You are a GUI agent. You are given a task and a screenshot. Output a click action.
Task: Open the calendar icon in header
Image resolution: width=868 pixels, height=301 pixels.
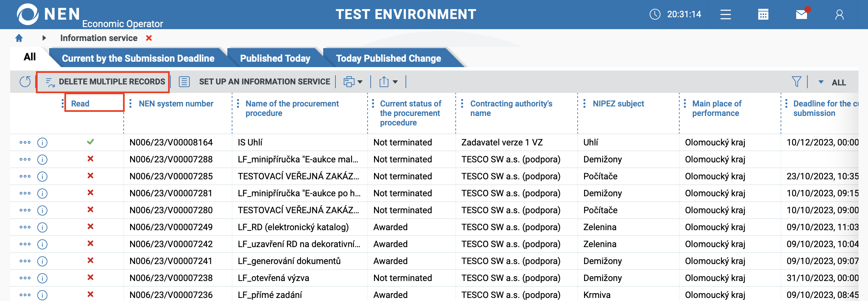(763, 15)
